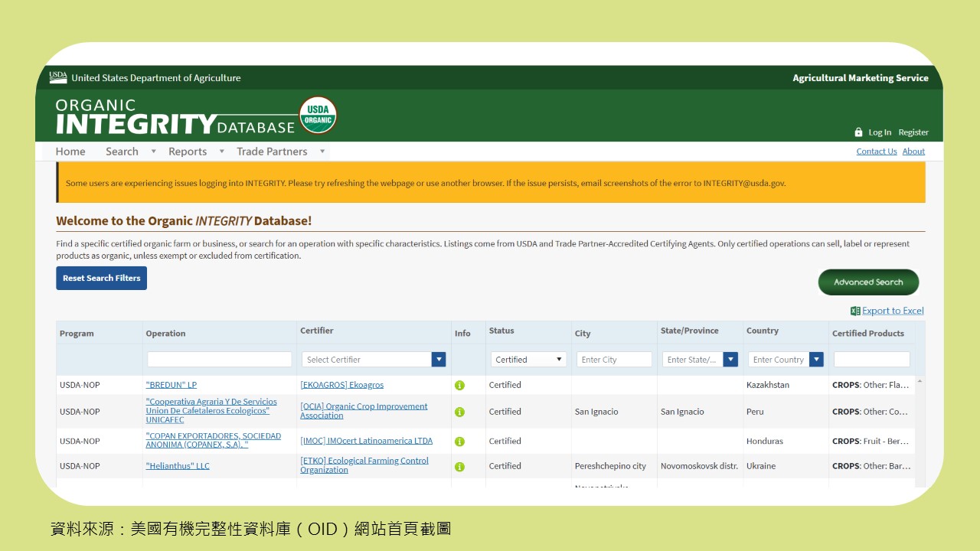Open the Status filter set to Certified

click(x=528, y=360)
